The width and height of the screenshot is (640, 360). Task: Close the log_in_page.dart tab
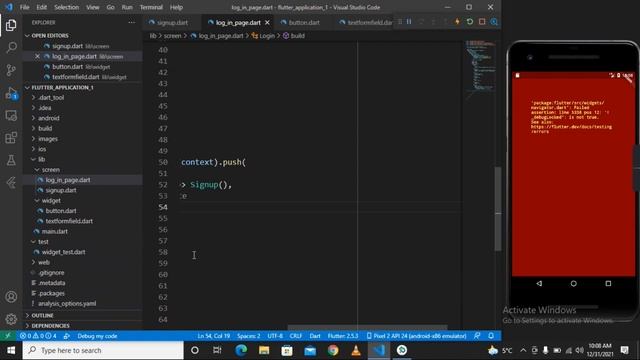pyautogui.click(x=267, y=22)
